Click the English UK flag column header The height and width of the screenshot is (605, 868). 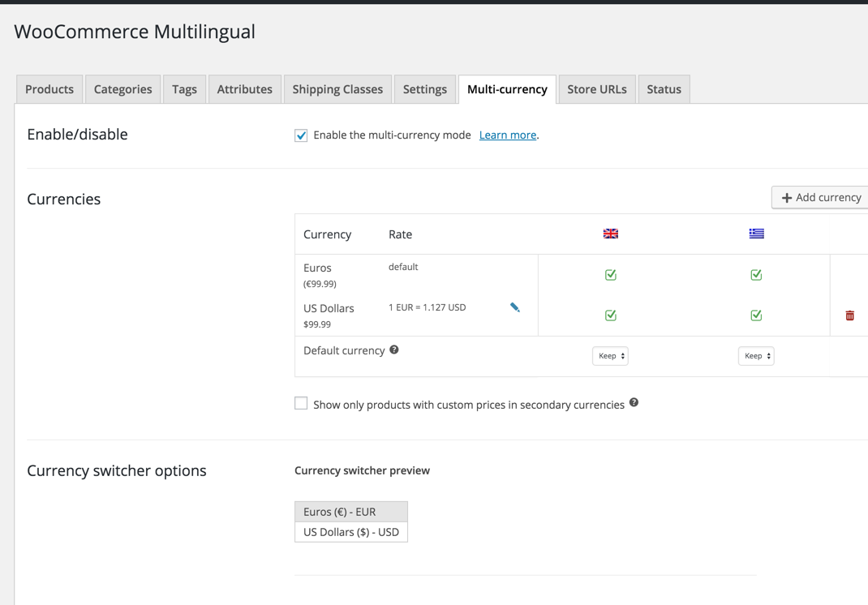click(x=611, y=234)
